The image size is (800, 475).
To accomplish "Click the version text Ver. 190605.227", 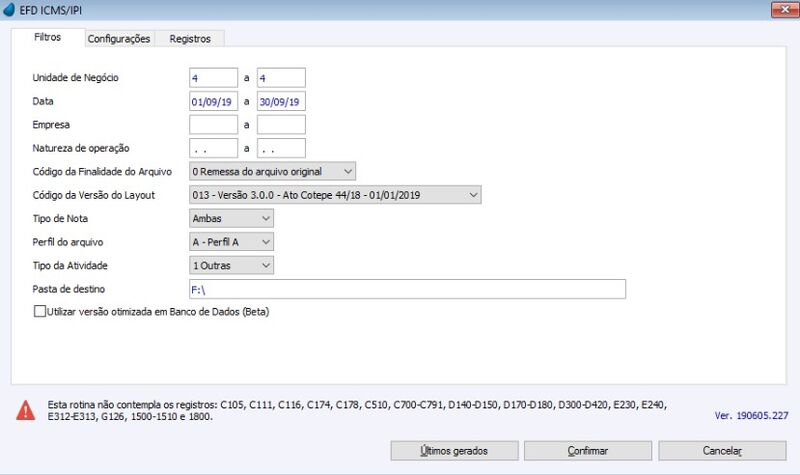I will point(752,416).
